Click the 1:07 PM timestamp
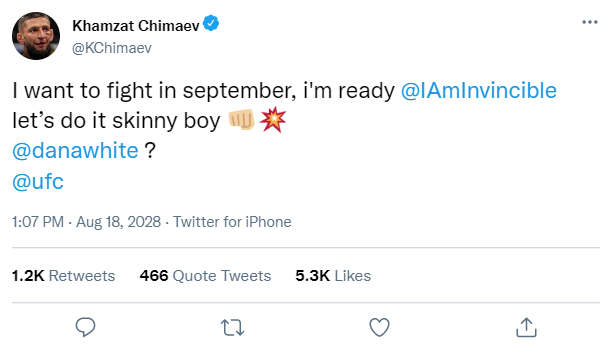This screenshot has width=612, height=364. pyautogui.click(x=38, y=222)
